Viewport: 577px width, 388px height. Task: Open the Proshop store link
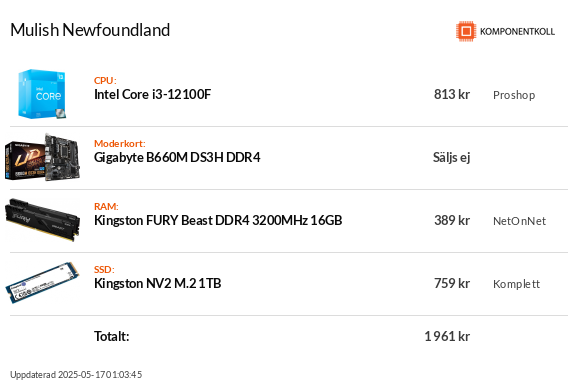(514, 95)
